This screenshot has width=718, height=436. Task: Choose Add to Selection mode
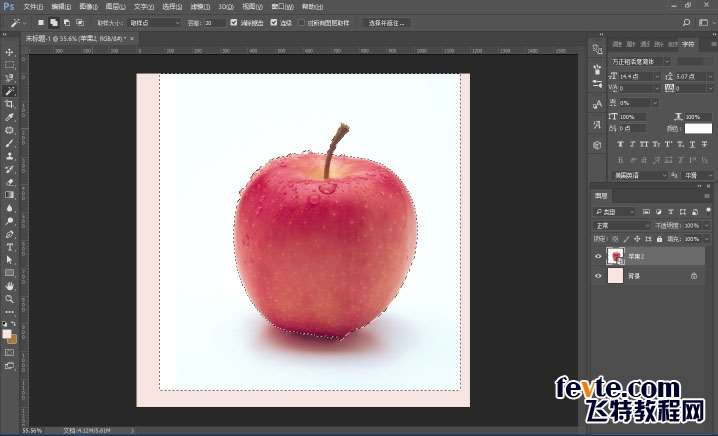click(54, 22)
